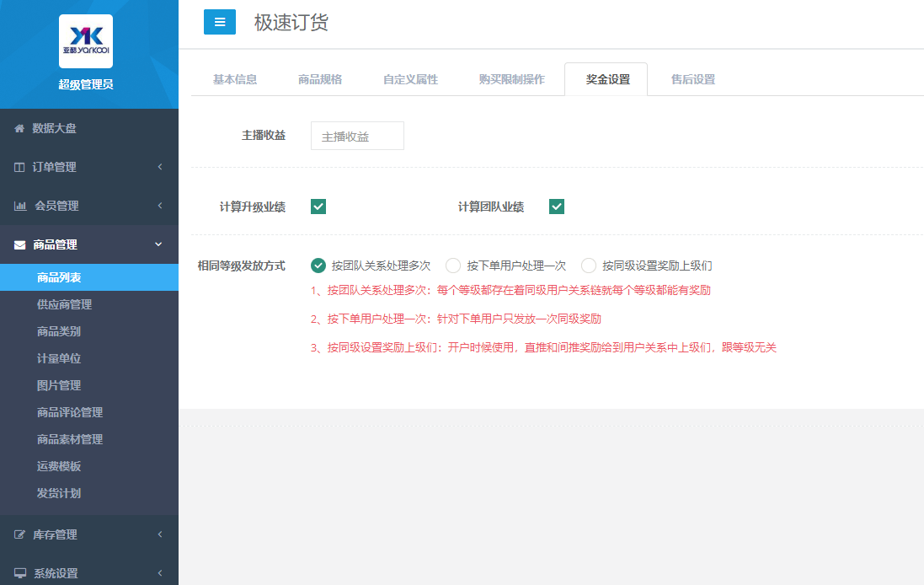Switch to the 基本信息 tab
Screen dimensions: 924x585
click(x=235, y=79)
